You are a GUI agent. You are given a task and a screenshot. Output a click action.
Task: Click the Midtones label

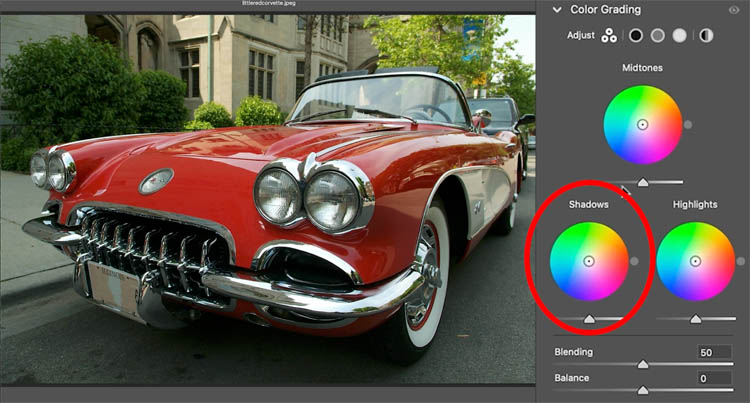point(642,68)
